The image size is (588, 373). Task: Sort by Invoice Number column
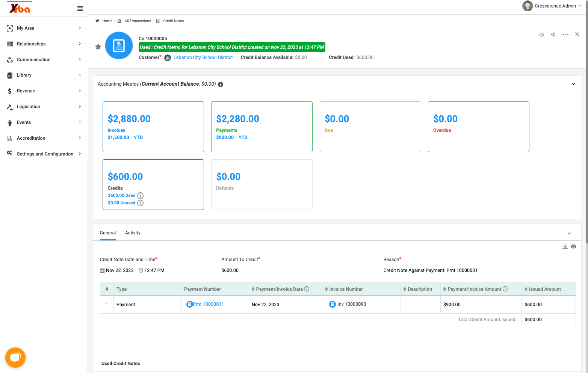(x=344, y=289)
